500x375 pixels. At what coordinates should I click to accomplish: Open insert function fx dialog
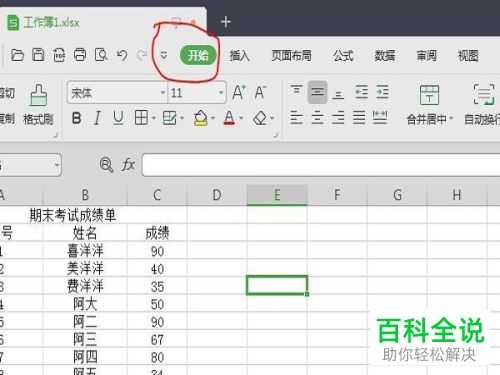128,165
